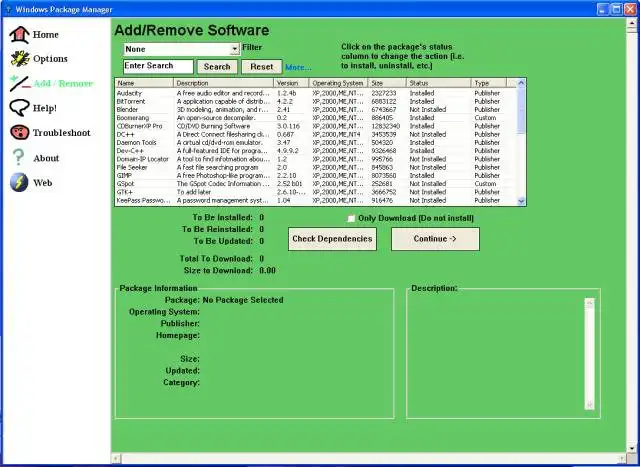Select the Audacity package row
Viewport: 640px width, 467px height.
[x=316, y=93]
